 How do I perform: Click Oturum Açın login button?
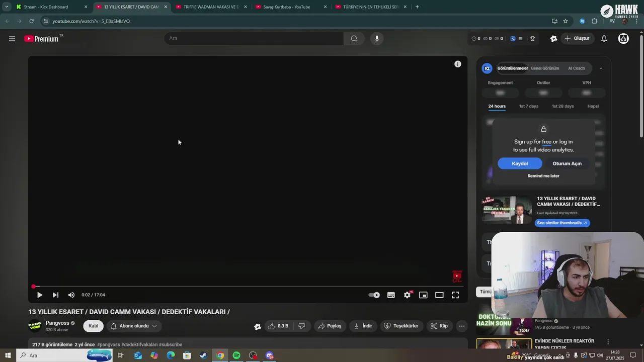click(567, 164)
